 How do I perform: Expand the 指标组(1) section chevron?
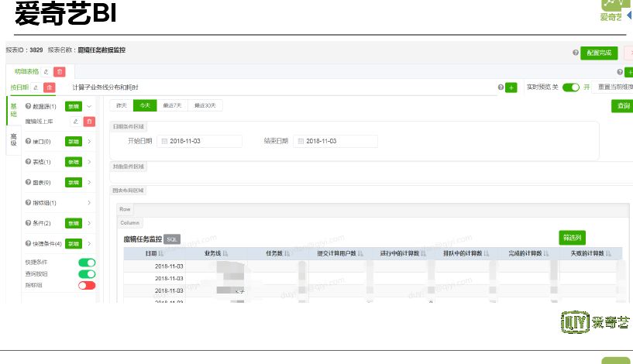click(89, 203)
